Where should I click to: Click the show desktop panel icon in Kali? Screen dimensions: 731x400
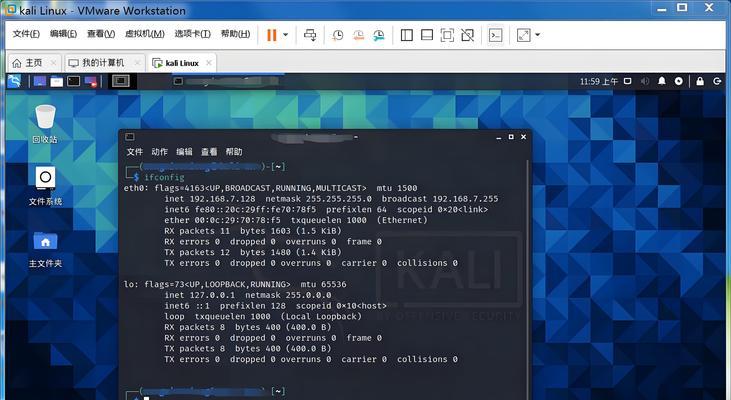tap(40, 82)
